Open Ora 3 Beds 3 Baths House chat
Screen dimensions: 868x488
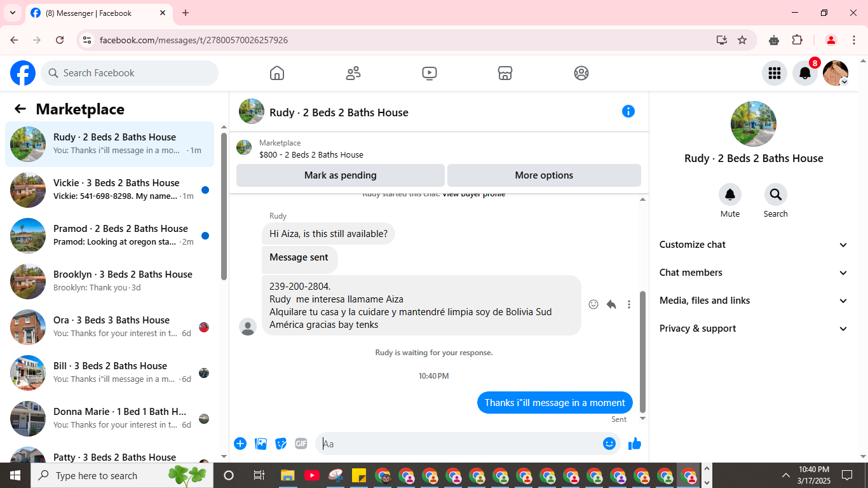(109, 327)
